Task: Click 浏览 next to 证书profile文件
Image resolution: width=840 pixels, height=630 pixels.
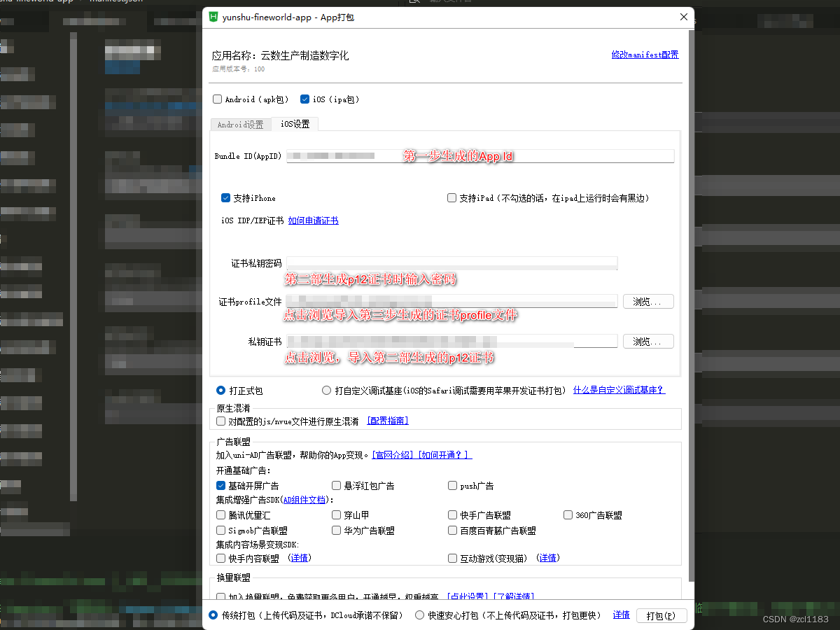Action: (648, 301)
